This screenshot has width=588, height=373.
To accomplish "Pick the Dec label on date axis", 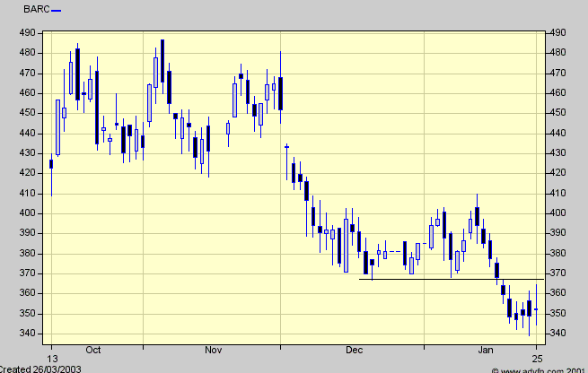I will (353, 351).
